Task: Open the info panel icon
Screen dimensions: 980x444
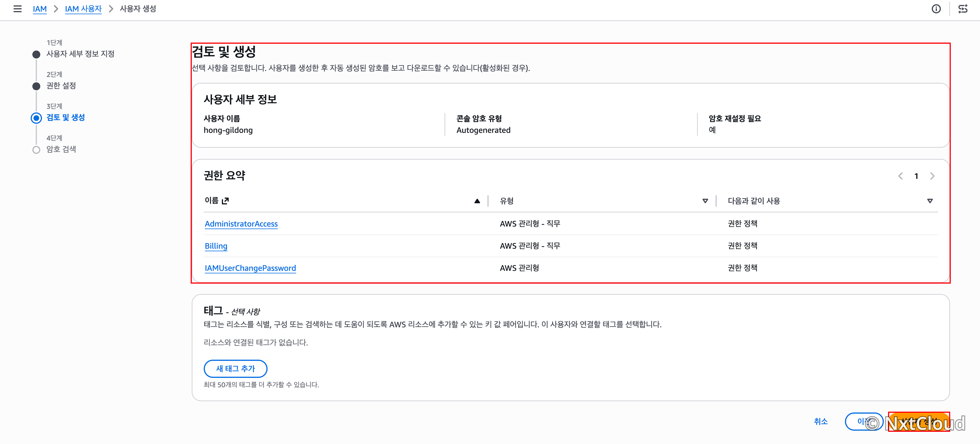Action: point(936,9)
